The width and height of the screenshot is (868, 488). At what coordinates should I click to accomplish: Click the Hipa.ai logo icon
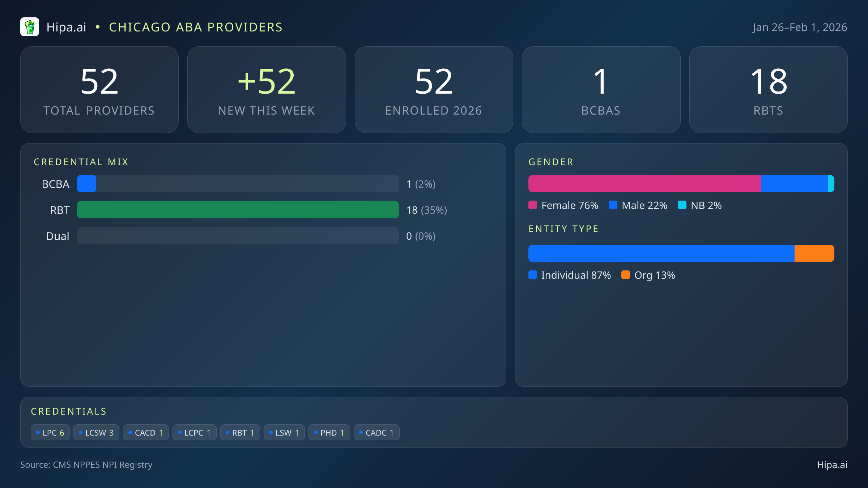30,27
